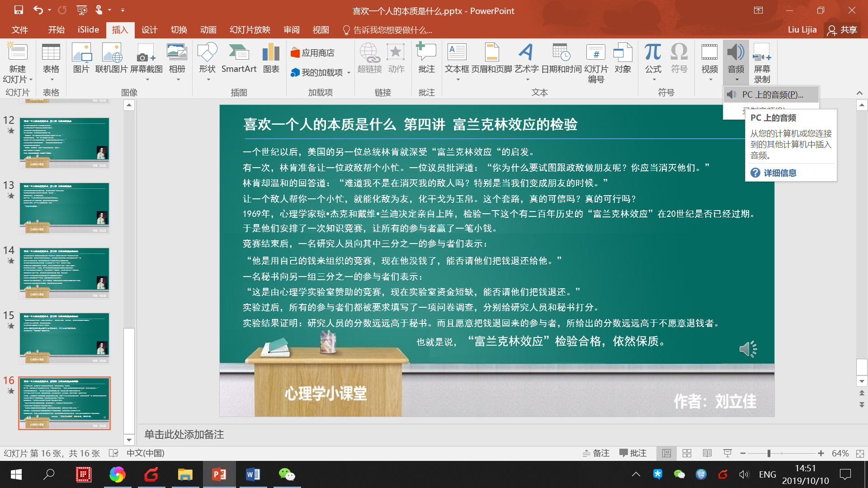The width and height of the screenshot is (868, 488).
Task: Open the 文件 menu
Action: (20, 30)
